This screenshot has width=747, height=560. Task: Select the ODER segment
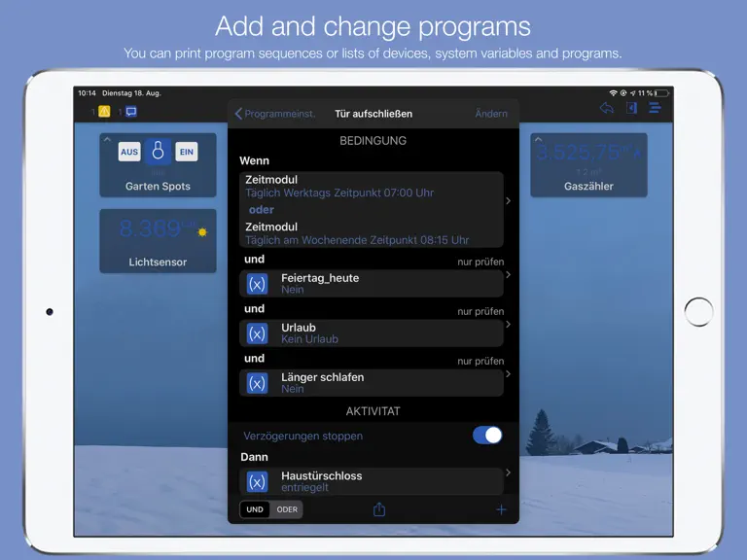287,509
